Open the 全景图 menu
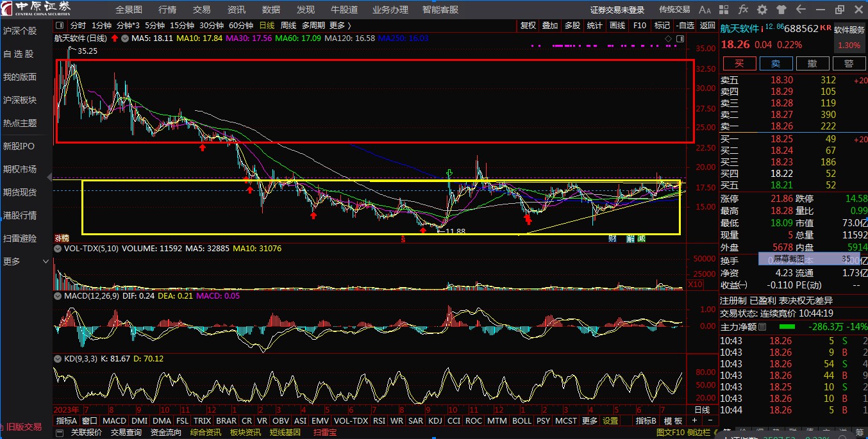Viewport: 868px width, 439px height. coord(129,10)
